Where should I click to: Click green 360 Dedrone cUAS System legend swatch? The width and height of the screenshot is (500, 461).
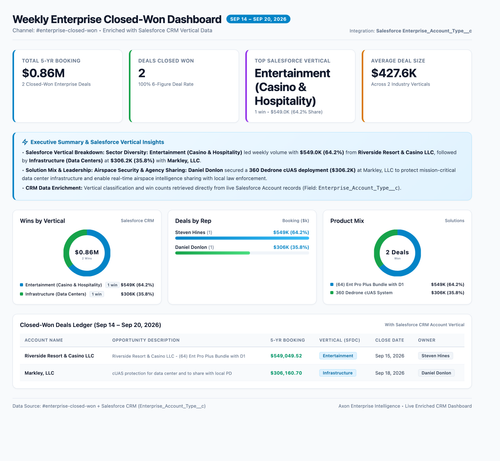click(x=332, y=293)
